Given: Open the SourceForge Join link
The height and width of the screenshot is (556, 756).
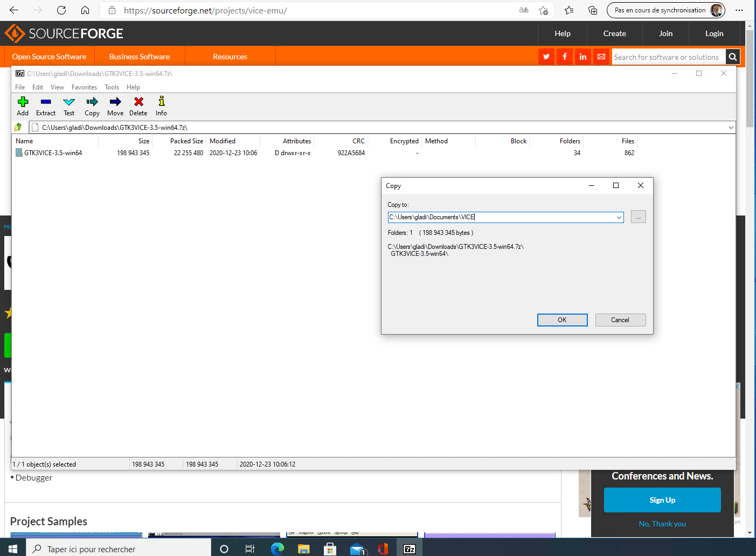Looking at the screenshot, I should pos(666,33).
